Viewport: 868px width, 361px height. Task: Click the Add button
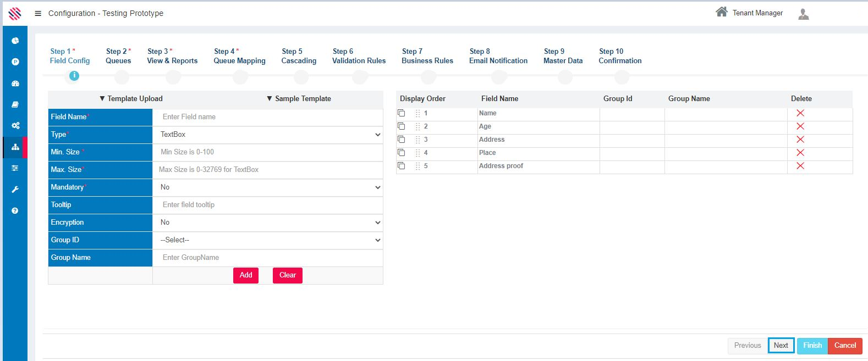(245, 275)
